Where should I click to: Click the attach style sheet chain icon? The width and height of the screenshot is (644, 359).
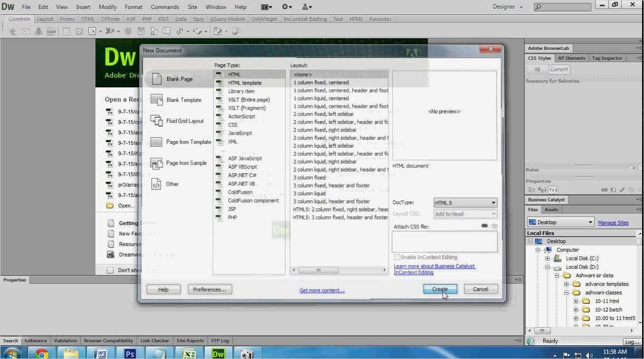484,226
